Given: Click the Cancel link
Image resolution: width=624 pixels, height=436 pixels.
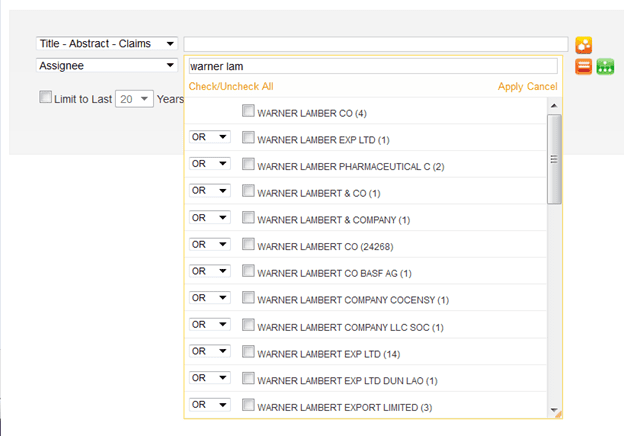Looking at the screenshot, I should click(542, 86).
